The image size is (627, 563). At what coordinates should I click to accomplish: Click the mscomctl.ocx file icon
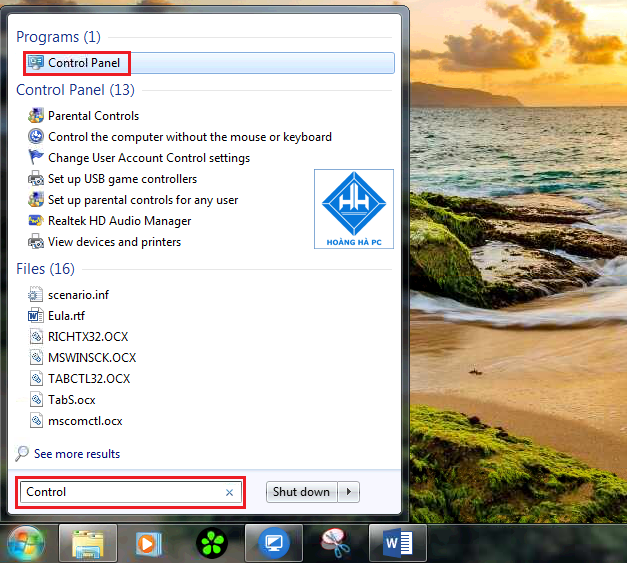36,421
